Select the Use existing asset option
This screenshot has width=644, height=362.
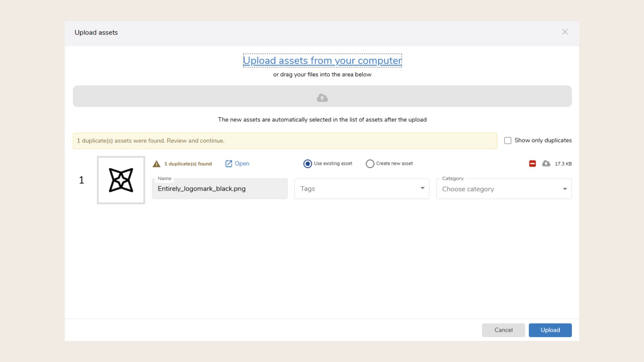point(307,164)
